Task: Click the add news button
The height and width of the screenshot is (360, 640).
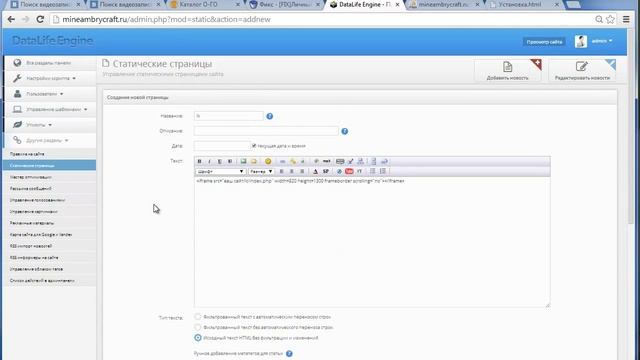Action: coord(508,70)
